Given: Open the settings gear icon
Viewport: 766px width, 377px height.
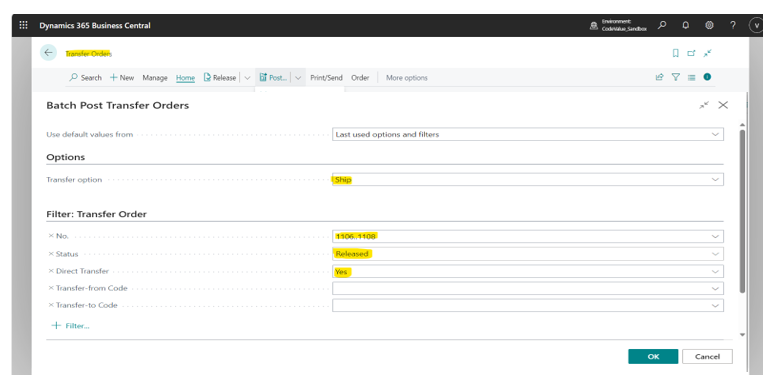Looking at the screenshot, I should [x=709, y=25].
